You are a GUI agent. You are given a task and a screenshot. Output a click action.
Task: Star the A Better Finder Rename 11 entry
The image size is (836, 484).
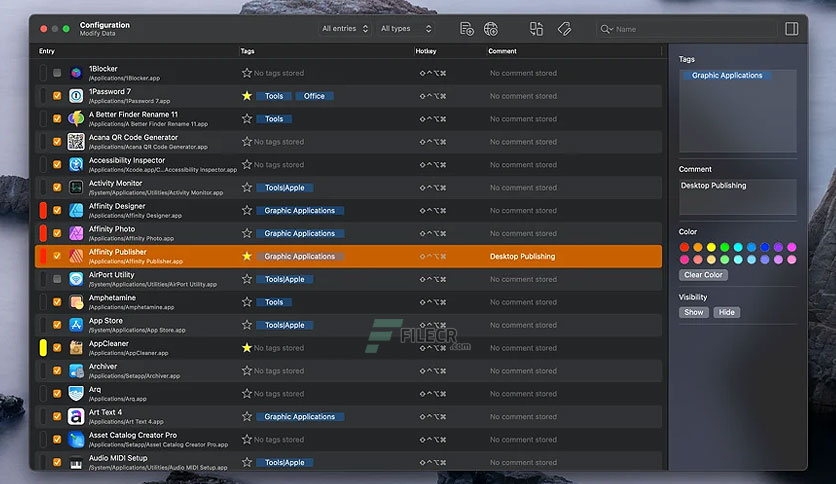click(x=246, y=119)
